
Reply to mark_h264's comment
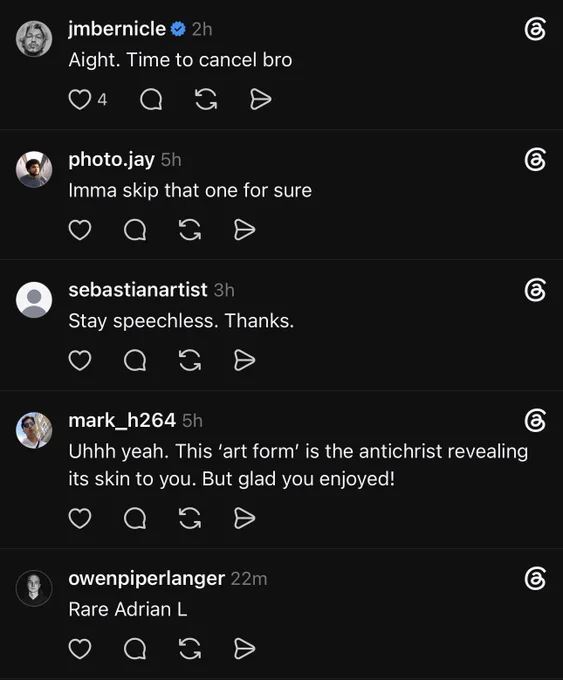tap(135, 518)
